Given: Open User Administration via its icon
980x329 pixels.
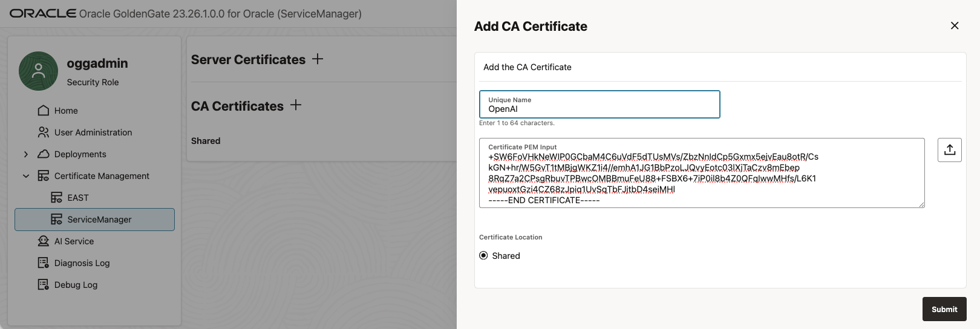Looking at the screenshot, I should [43, 132].
